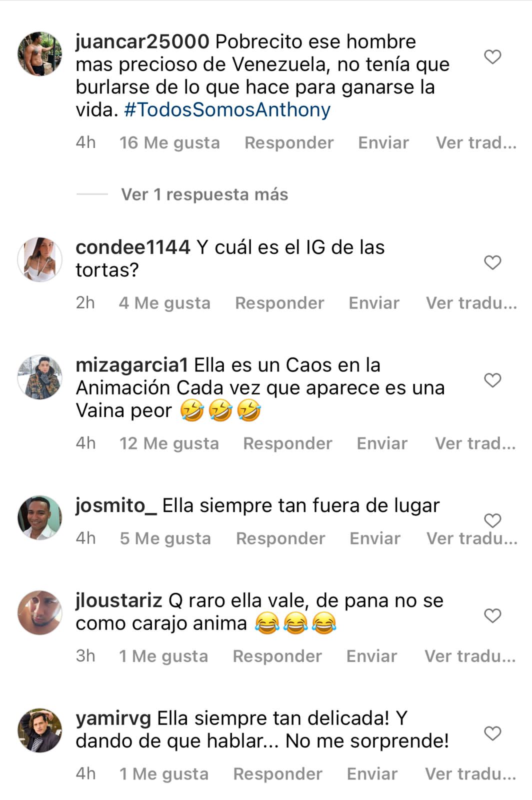
Task: Like mizagarcia1's comment via the heart icon
Action: [x=493, y=380]
